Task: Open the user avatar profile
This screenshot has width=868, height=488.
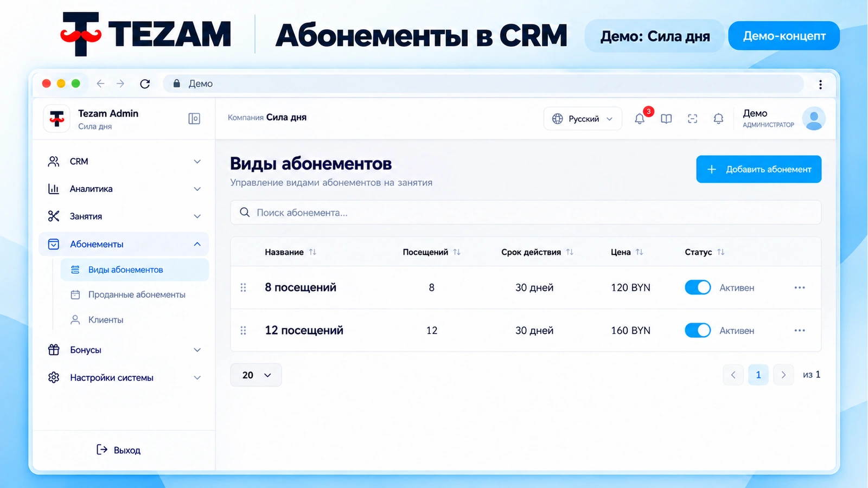Action: pos(814,118)
